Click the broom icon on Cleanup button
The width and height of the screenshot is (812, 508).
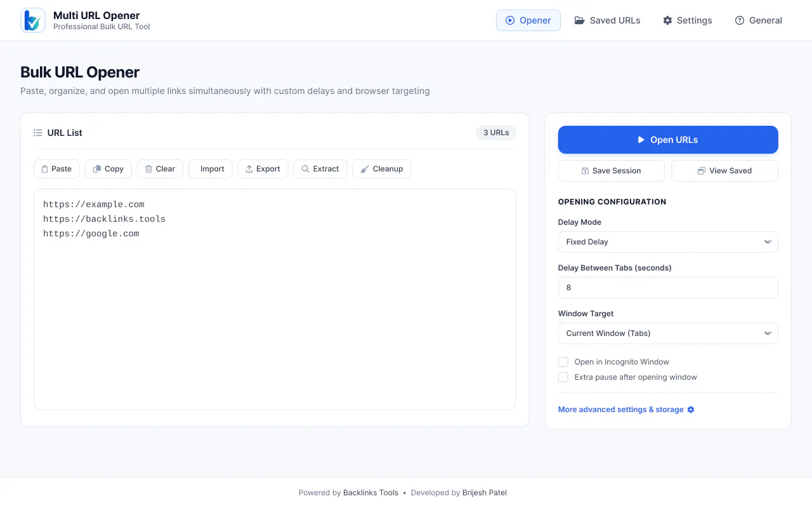pos(365,169)
